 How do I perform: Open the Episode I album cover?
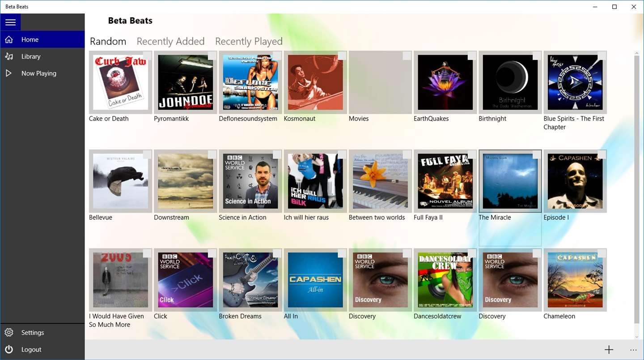575,181
